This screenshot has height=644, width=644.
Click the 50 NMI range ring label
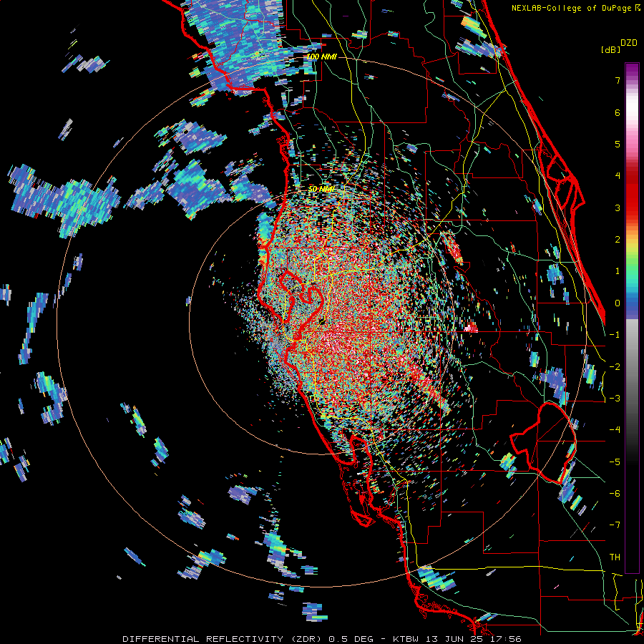coord(321,189)
